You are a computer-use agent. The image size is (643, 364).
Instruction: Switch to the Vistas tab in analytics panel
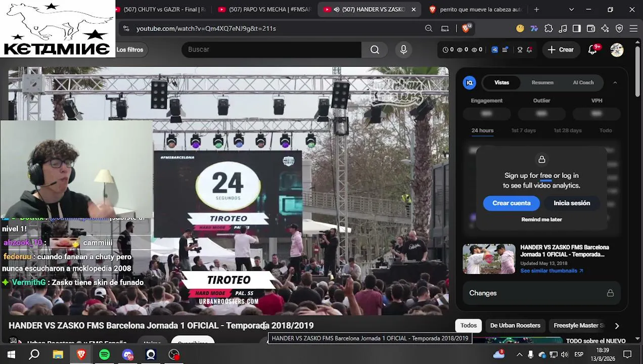pos(501,82)
